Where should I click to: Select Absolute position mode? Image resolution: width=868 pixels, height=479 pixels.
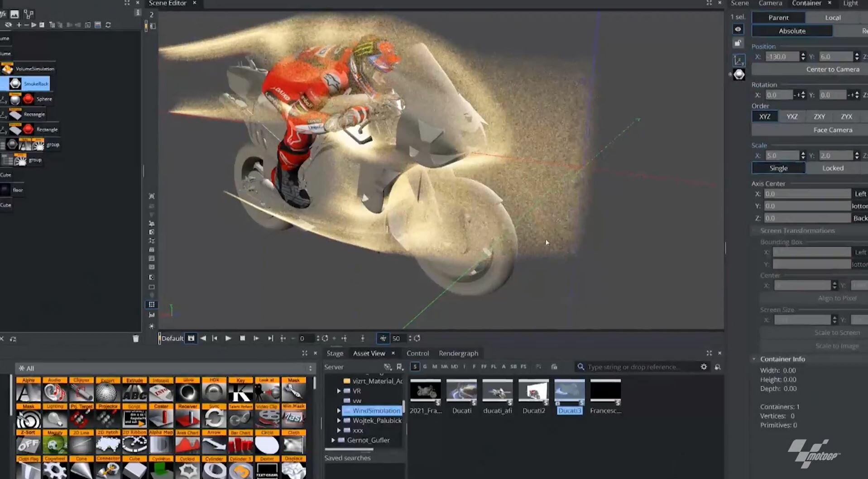[x=792, y=31]
